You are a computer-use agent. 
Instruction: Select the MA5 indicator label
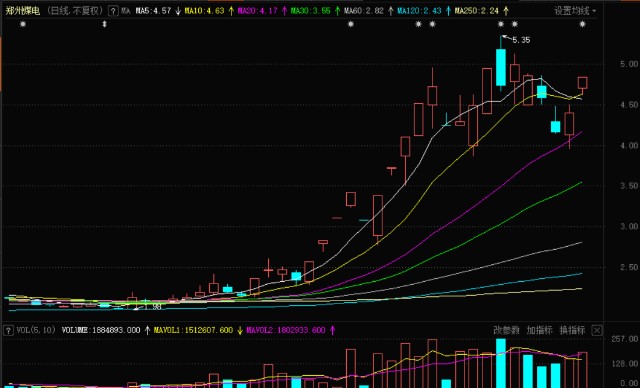tap(153, 11)
